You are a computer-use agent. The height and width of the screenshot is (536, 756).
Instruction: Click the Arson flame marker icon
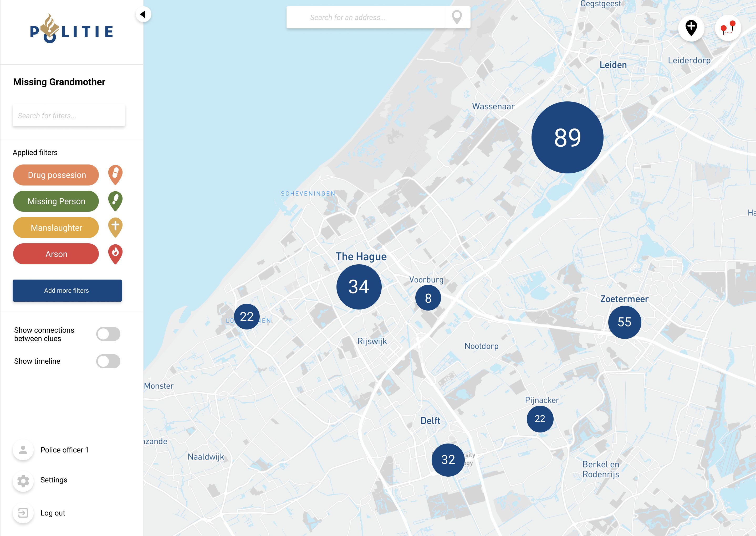pyautogui.click(x=115, y=253)
